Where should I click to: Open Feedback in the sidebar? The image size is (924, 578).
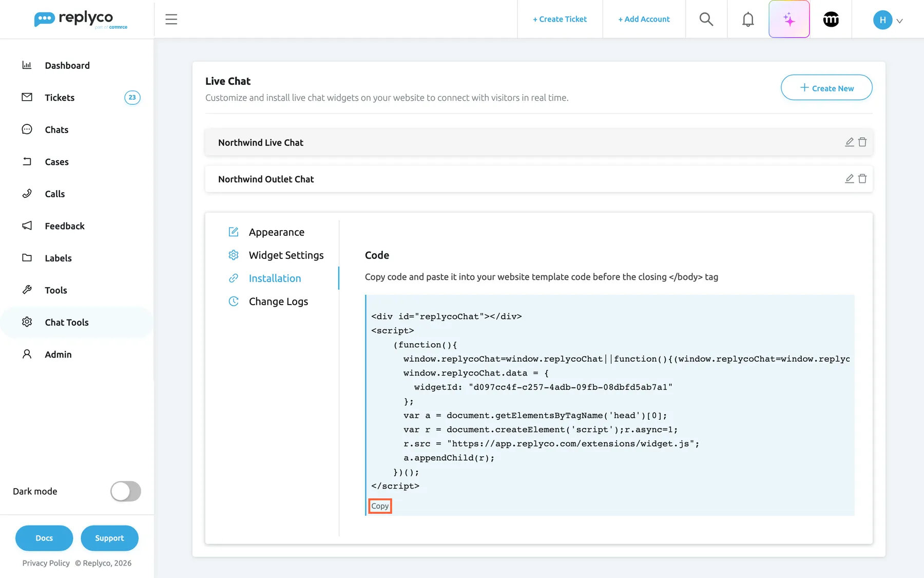click(x=77, y=226)
